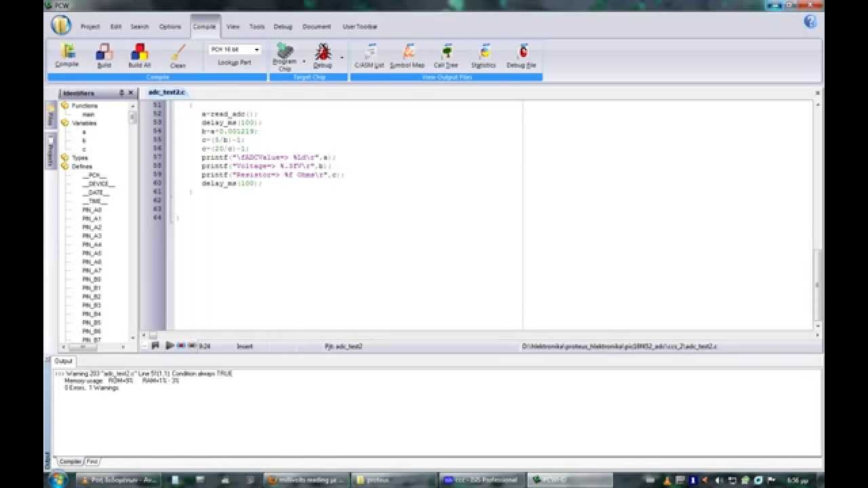
Task: Click the red record button in editor status bar
Action: tap(180, 346)
